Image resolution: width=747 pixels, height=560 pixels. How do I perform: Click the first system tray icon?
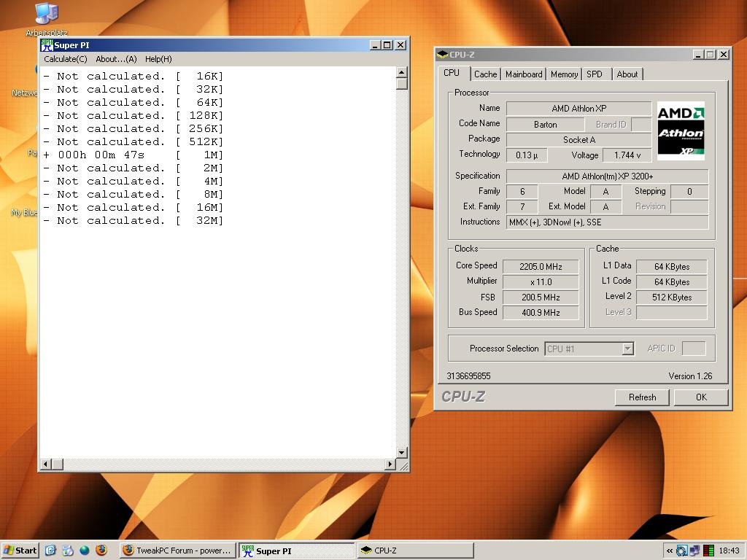click(682, 551)
